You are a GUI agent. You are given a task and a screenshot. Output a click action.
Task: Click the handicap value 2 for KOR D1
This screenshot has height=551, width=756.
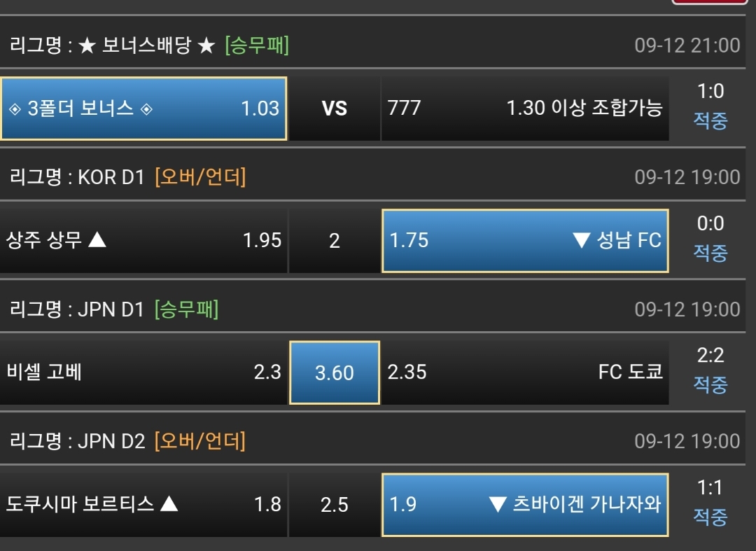point(334,241)
